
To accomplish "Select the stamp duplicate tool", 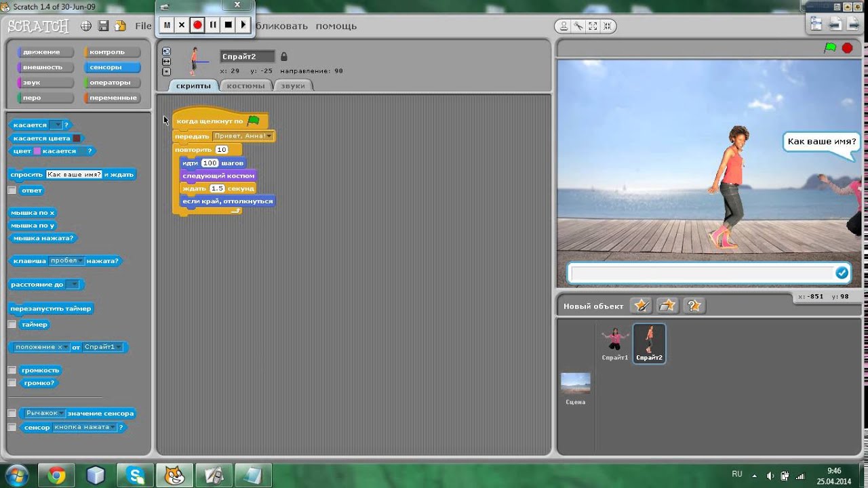I will 563,26.
